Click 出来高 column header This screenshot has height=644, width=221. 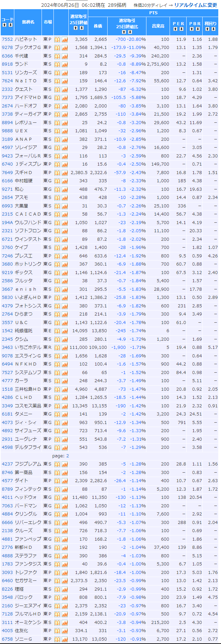pos(158,26)
